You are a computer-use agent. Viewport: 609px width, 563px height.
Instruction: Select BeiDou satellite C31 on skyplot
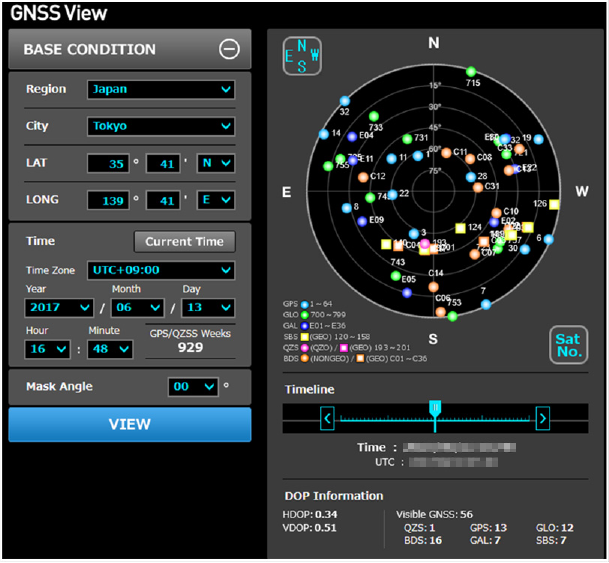478,188
